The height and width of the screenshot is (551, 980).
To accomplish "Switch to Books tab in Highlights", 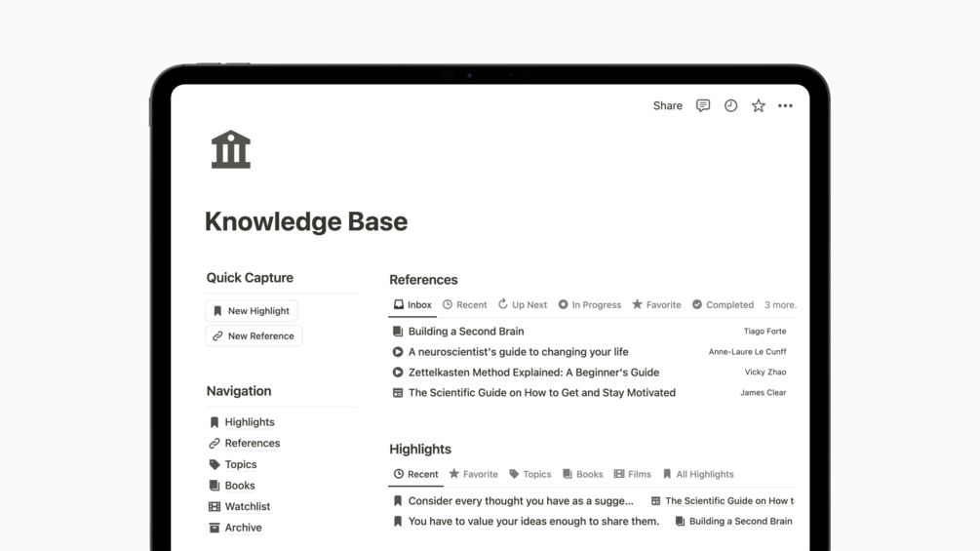I will pos(582,474).
